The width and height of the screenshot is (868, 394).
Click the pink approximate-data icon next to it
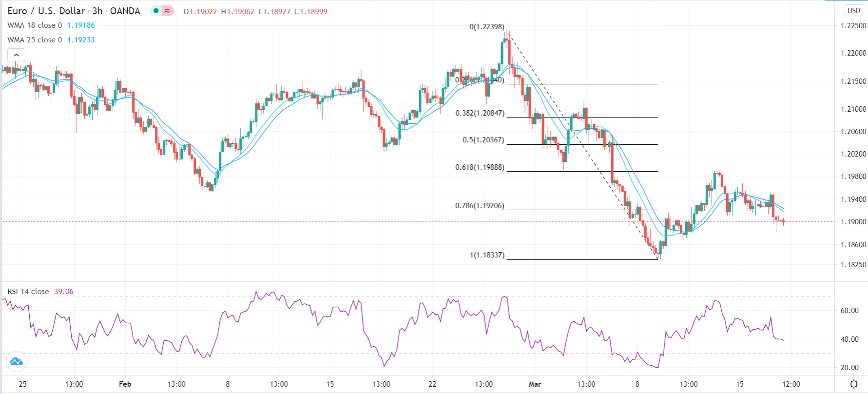click(166, 10)
